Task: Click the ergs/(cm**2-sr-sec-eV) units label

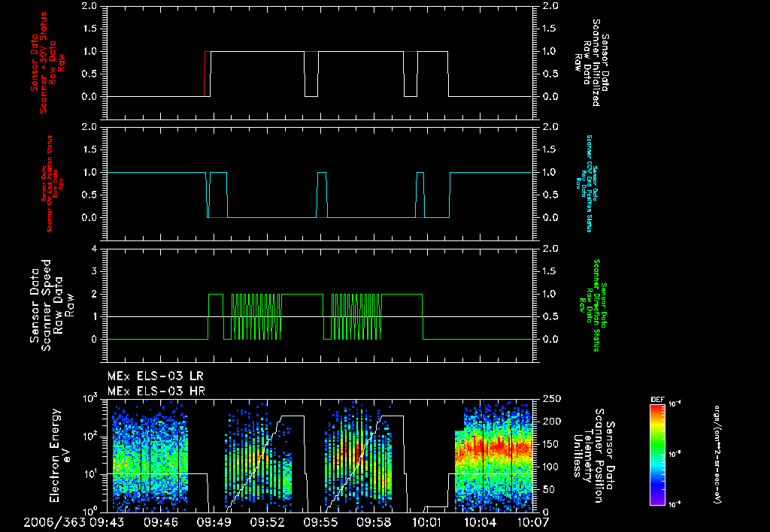Action: tap(717, 454)
